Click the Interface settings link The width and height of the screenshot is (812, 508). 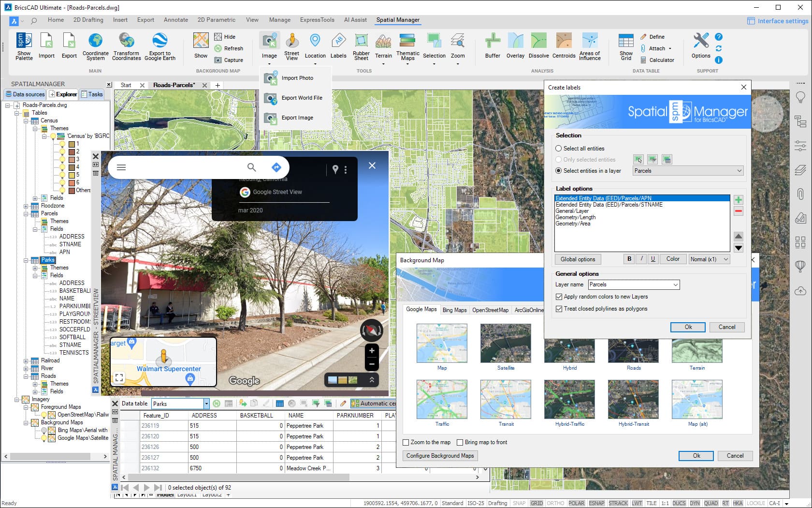point(777,21)
